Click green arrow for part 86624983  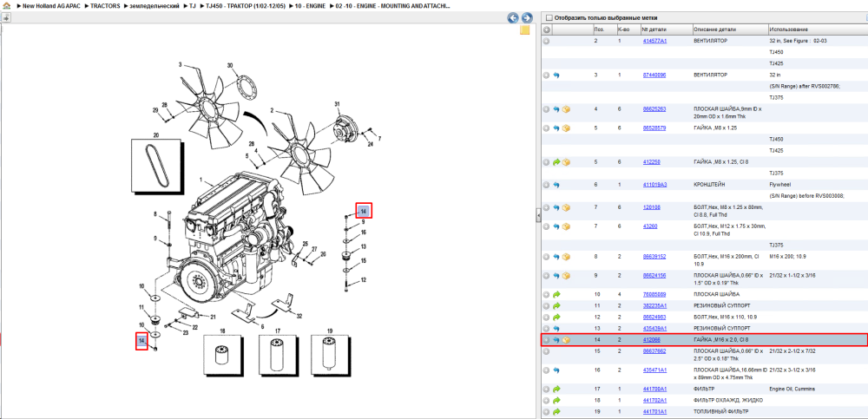tap(556, 318)
